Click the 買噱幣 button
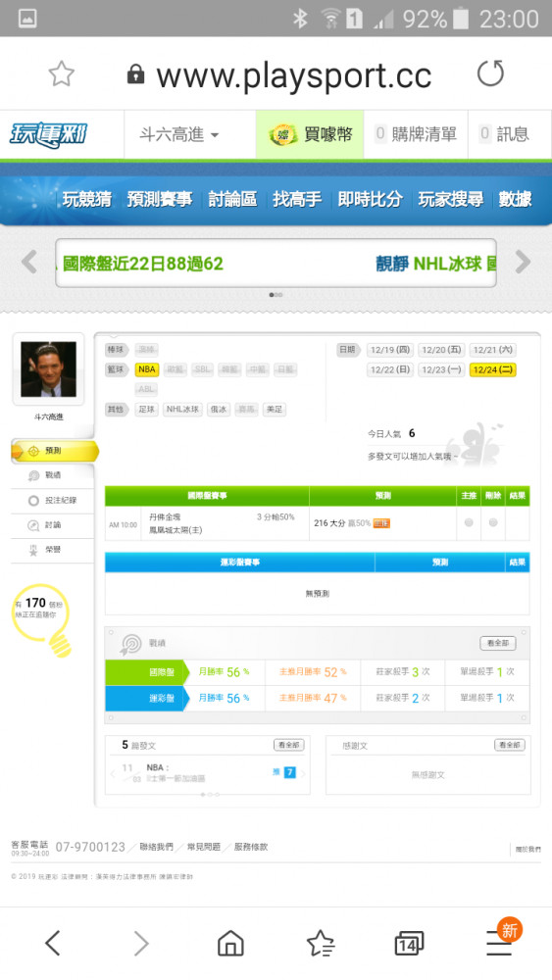This screenshot has height=980, width=552. coord(310,134)
